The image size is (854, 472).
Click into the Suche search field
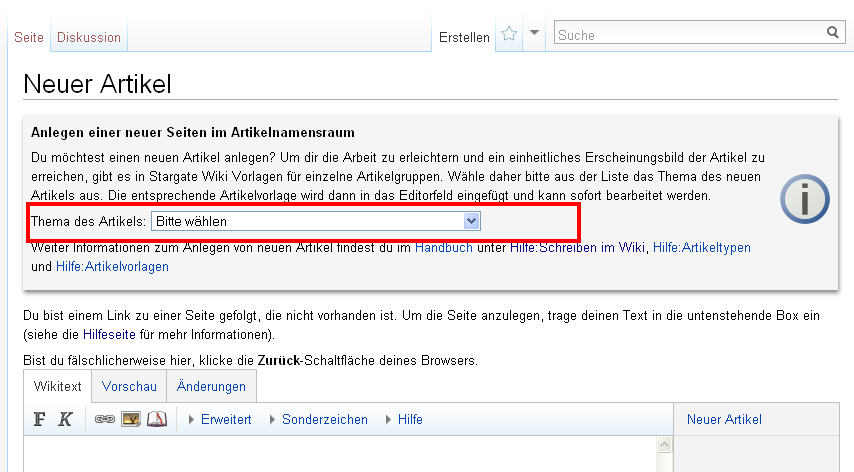tap(688, 34)
